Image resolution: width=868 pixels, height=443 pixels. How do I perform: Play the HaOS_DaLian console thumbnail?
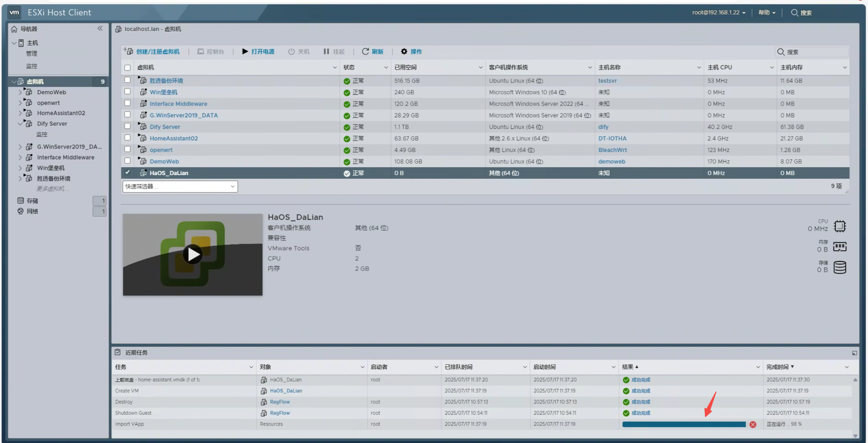pos(193,254)
